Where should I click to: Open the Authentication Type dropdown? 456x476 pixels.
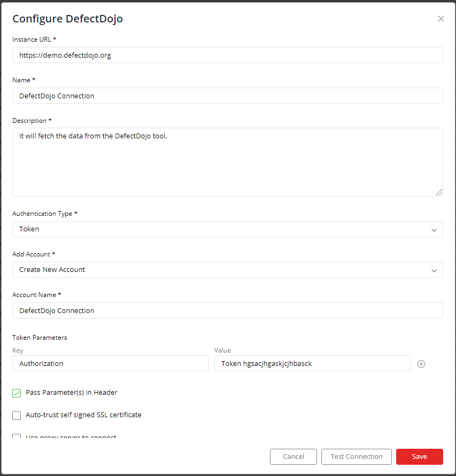[228, 229]
